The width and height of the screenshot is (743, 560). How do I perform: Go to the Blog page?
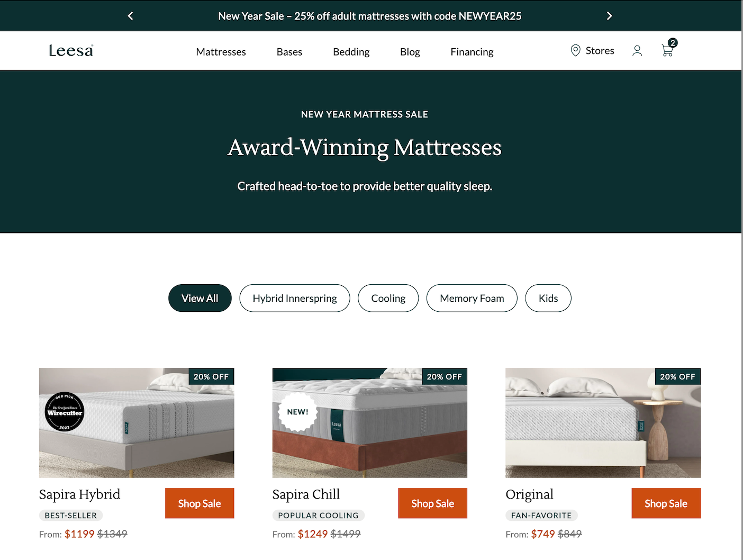tap(410, 52)
